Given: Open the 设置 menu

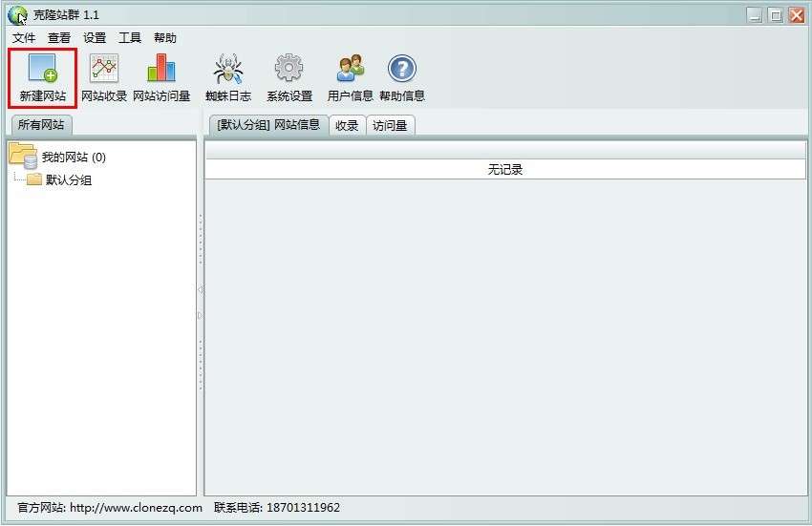Looking at the screenshot, I should pos(95,38).
